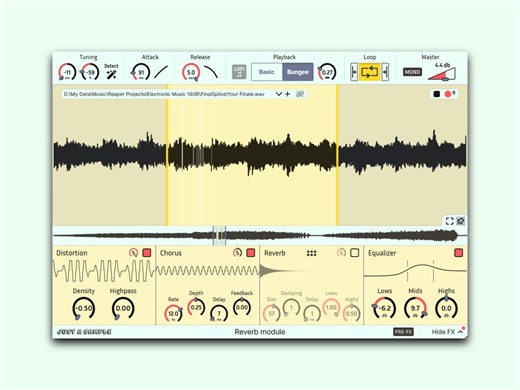This screenshot has height=390, width=520.
Task: Click the Reverb Size knob
Action: pos(272,313)
